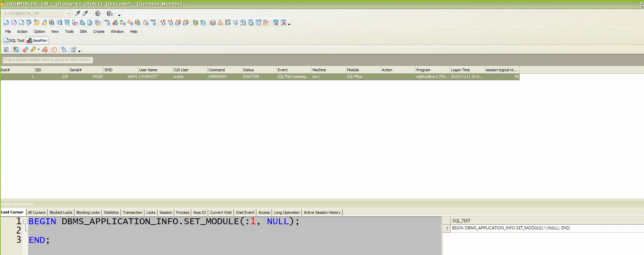Select the Blocked Locks tab
Image resolution: width=644 pixels, height=255 pixels.
tap(61, 212)
